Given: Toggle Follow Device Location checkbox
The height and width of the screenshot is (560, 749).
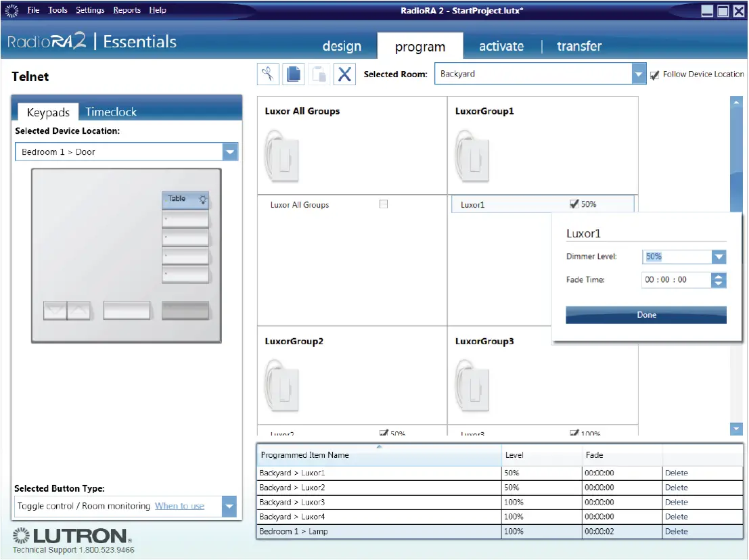Looking at the screenshot, I should [654, 75].
